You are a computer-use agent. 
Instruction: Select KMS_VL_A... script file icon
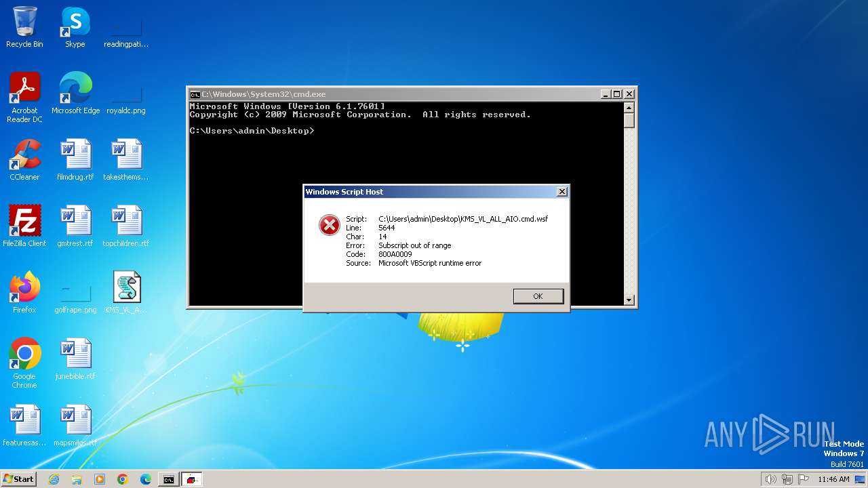click(126, 293)
